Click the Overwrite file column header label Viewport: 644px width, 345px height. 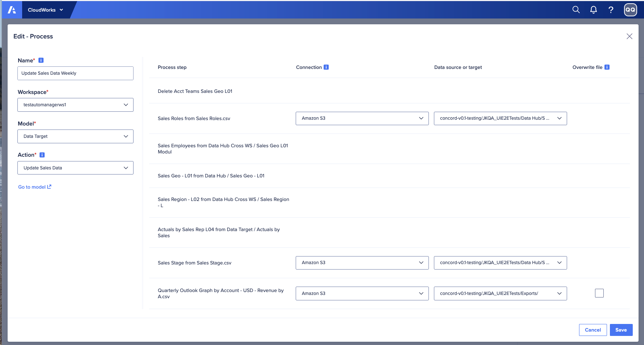(x=587, y=67)
